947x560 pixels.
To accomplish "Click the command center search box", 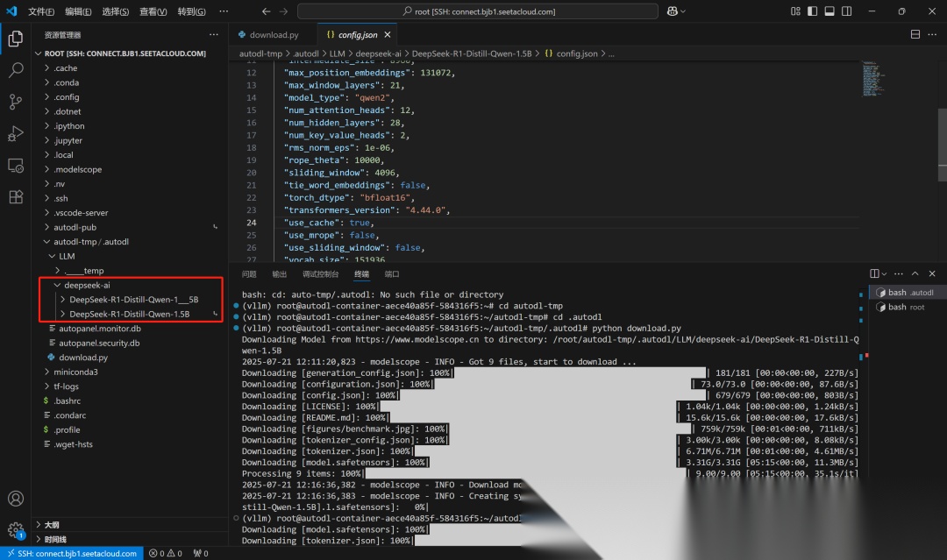I will [478, 11].
